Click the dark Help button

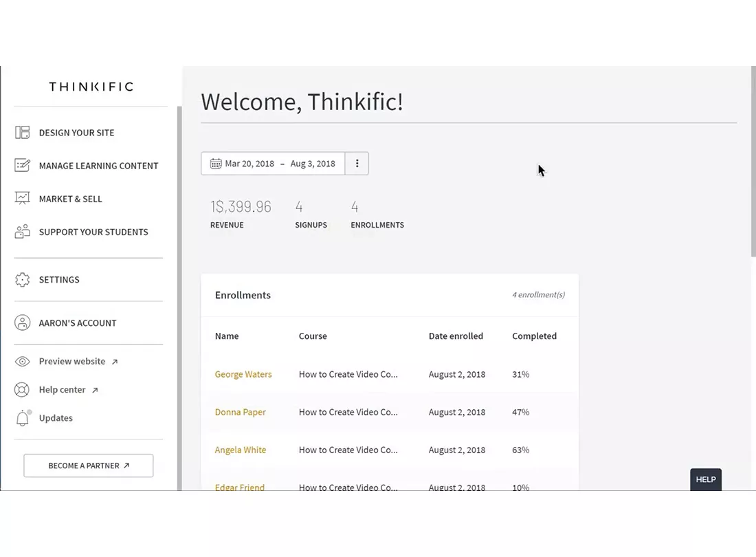pyautogui.click(x=706, y=479)
